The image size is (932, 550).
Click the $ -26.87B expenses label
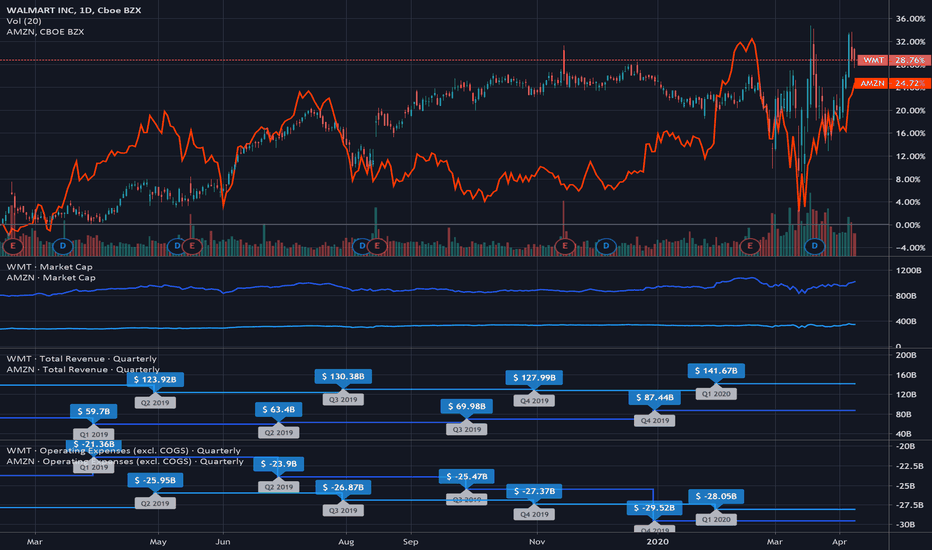[343, 487]
